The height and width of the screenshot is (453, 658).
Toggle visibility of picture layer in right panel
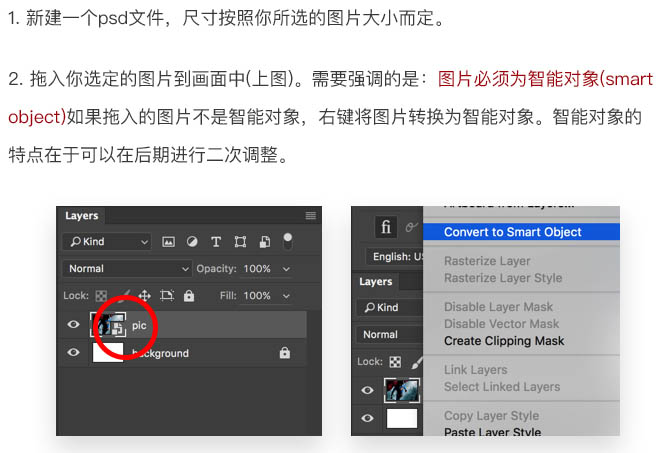point(367,390)
